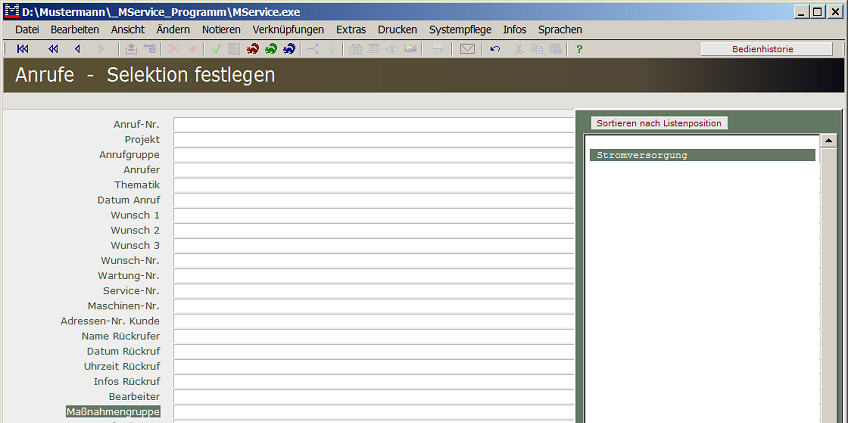Click the green animal toolbar icon
The image size is (848, 423).
(271, 49)
